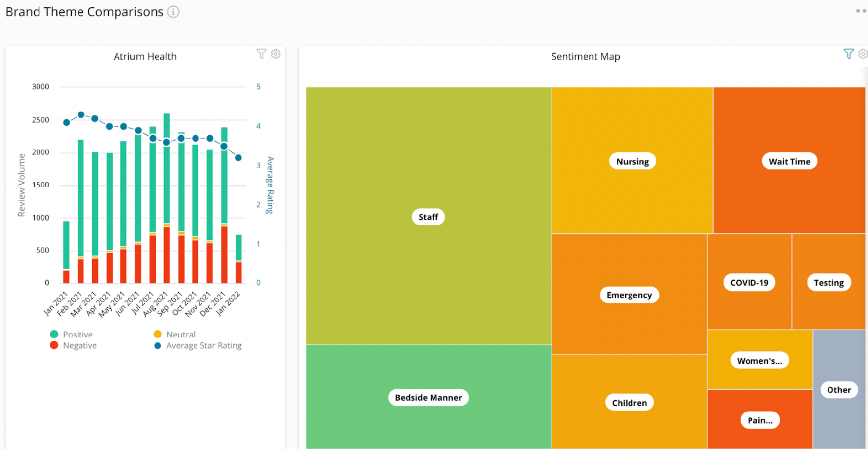This screenshot has height=449, width=868.
Task: Open the two-dot options menu top right
Action: [860, 10]
